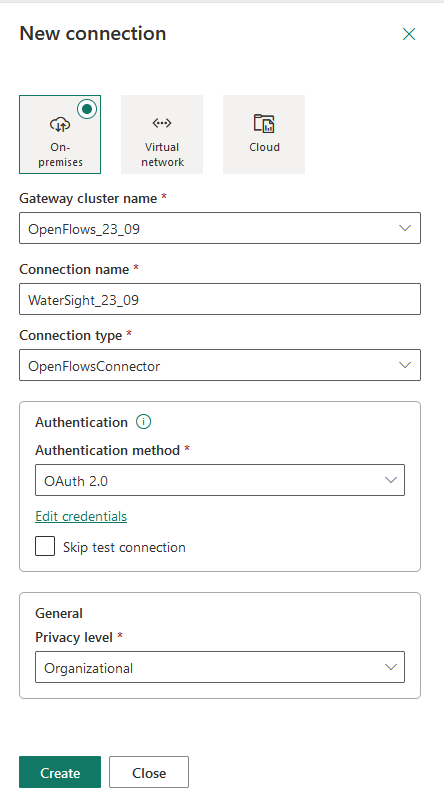This screenshot has width=444, height=804.
Task: Click the OpenFlowsConnector selected value text
Action: [94, 366]
